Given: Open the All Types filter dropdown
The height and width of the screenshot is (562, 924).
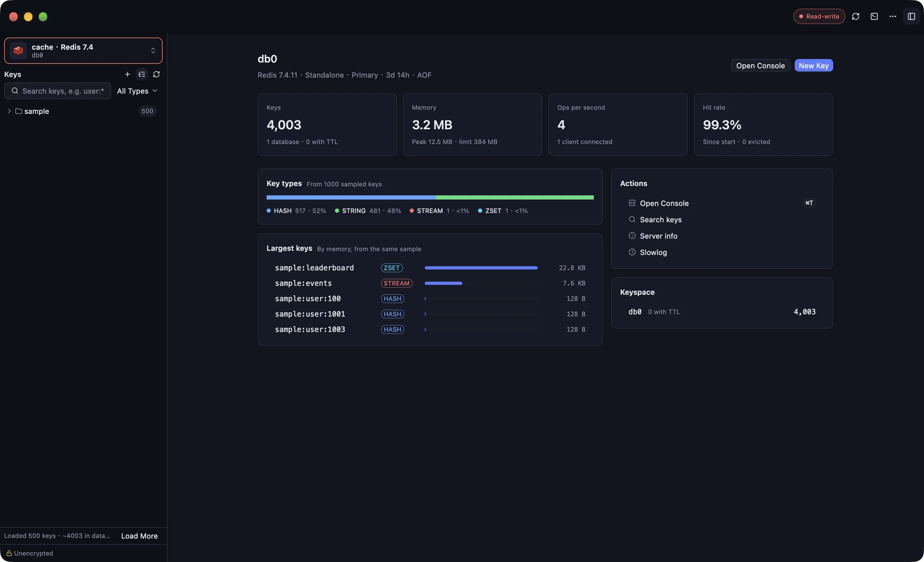Looking at the screenshot, I should [137, 91].
